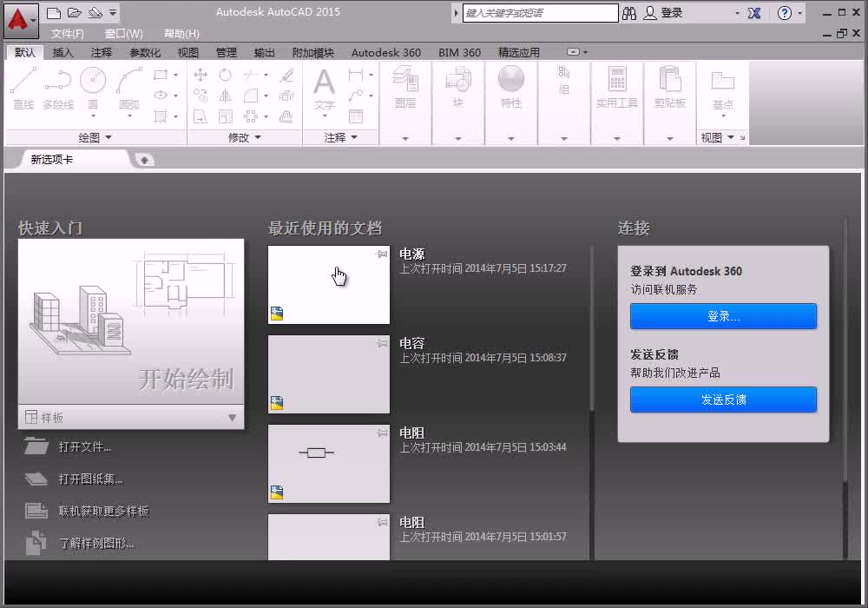The height and width of the screenshot is (608, 868).
Task: Select the Table tool icon
Action: (x=356, y=116)
